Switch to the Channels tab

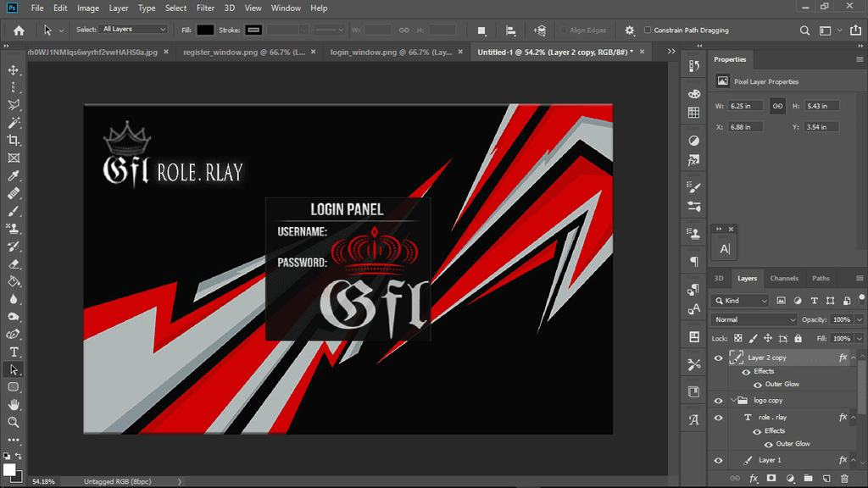783,278
